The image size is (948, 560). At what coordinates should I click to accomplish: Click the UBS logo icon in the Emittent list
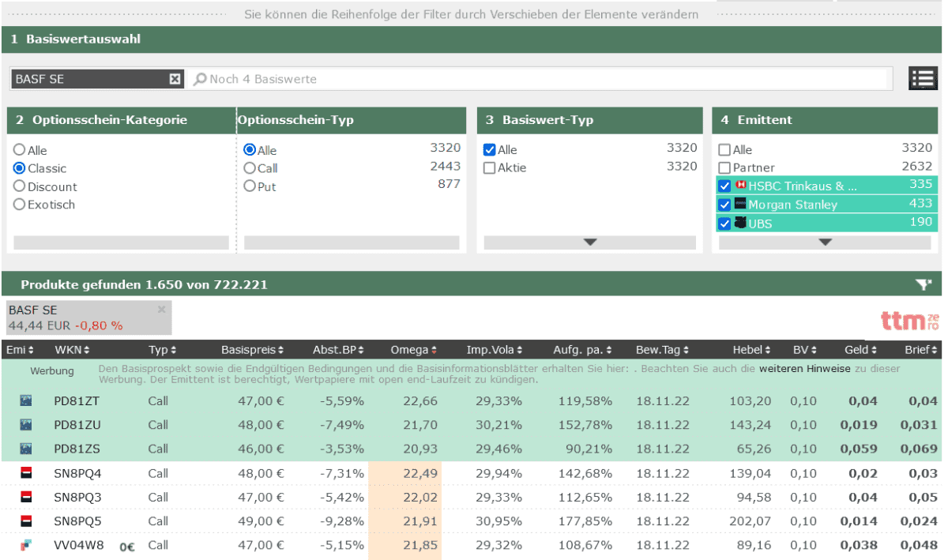(739, 224)
